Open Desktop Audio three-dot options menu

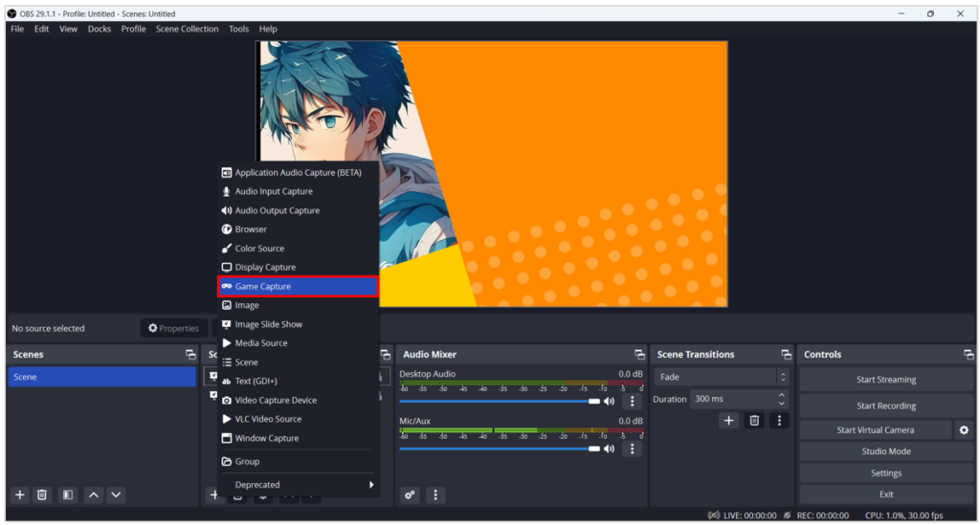tap(631, 402)
